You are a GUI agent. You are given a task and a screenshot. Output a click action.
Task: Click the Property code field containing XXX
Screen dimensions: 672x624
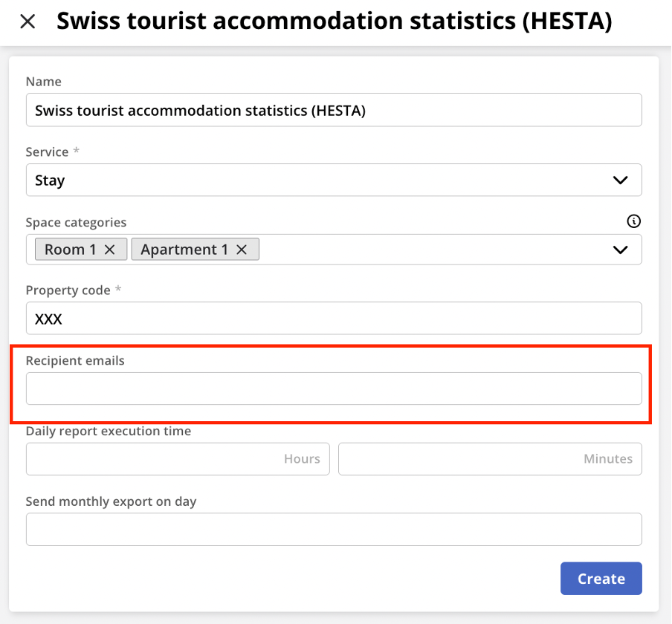pos(334,318)
